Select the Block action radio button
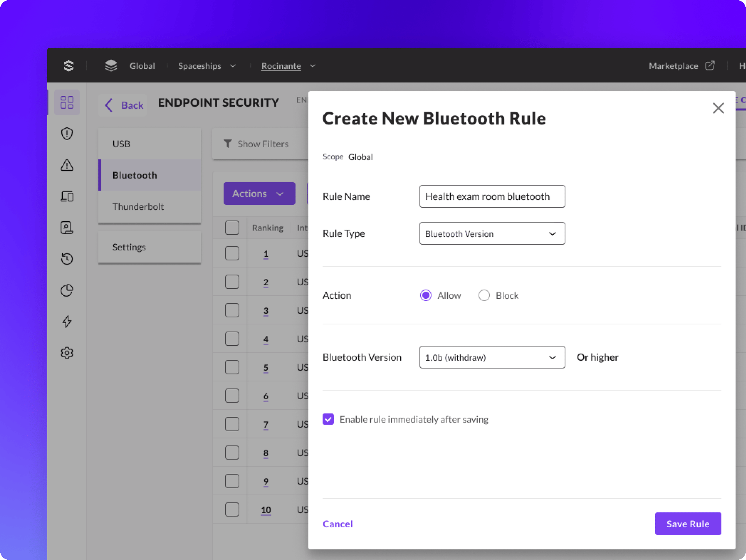 (x=484, y=296)
